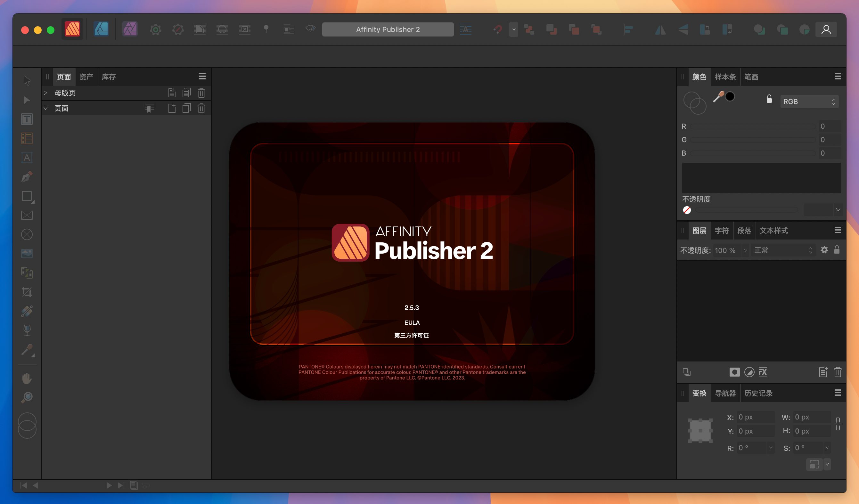Click the adjustment layer icon
Viewport: 859px width, 504px height.
coord(749,372)
